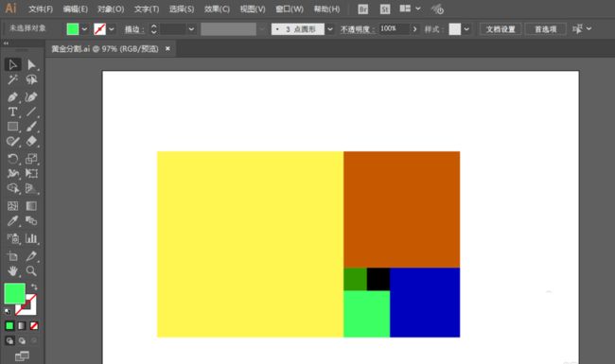Pick the Symbol Sprayer tool

click(x=12, y=238)
